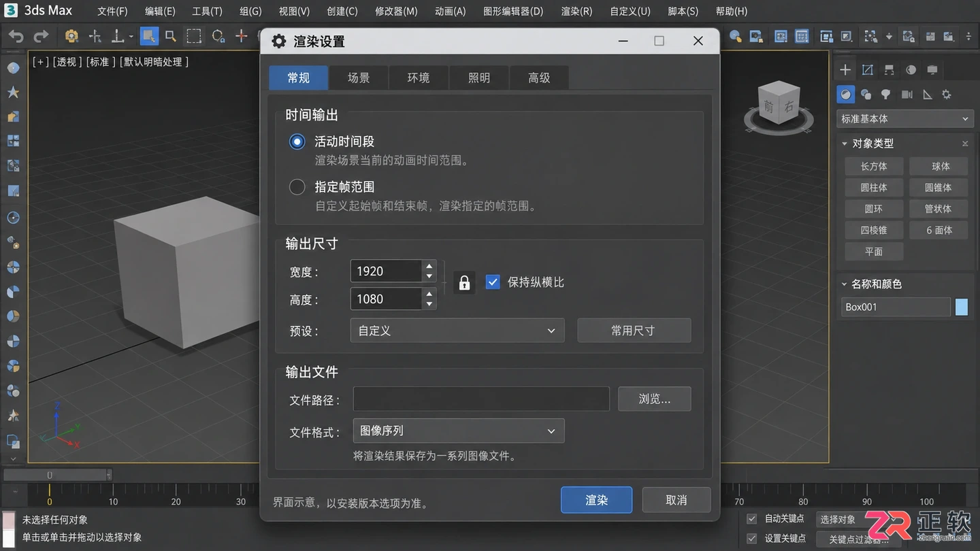Open the Display tab monitor icon

click(932, 69)
